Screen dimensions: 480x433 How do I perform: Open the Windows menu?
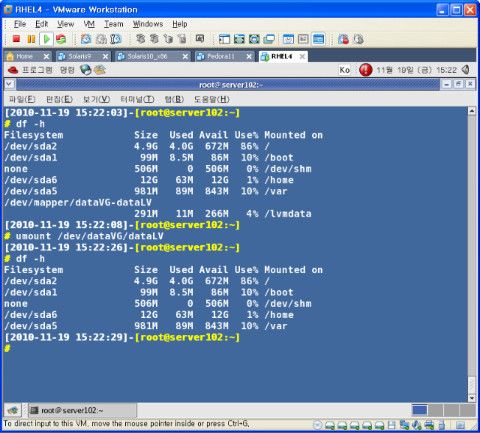tap(148, 24)
